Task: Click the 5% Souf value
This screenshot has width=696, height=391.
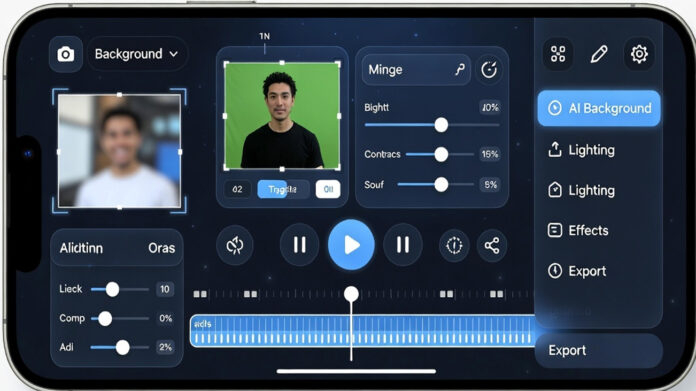Action: [490, 185]
